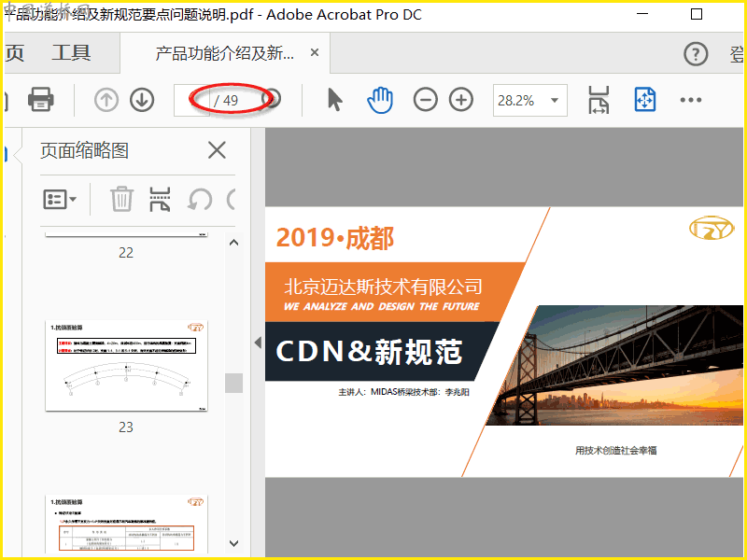Minimize the Acrobat window
The image size is (747, 560).
point(642,14)
